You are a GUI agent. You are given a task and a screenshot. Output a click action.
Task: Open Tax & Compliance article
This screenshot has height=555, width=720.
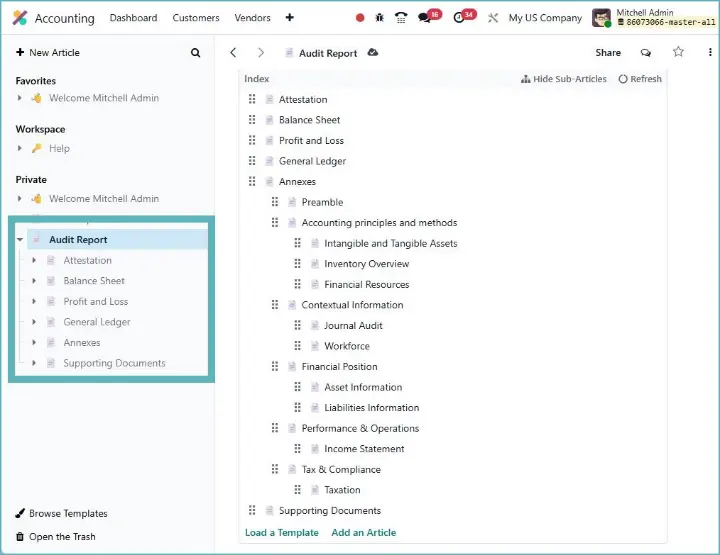coord(341,469)
